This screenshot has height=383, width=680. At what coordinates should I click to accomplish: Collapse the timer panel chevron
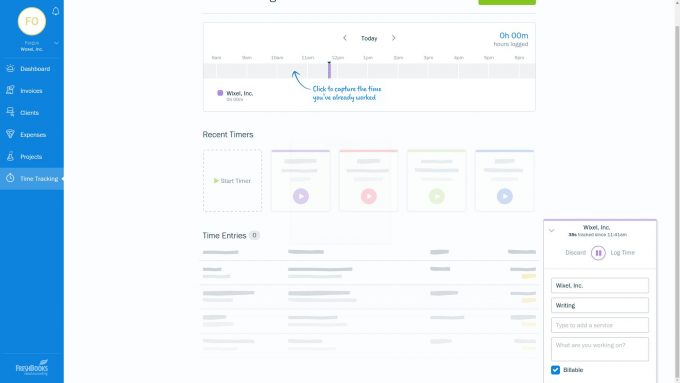pyautogui.click(x=552, y=231)
